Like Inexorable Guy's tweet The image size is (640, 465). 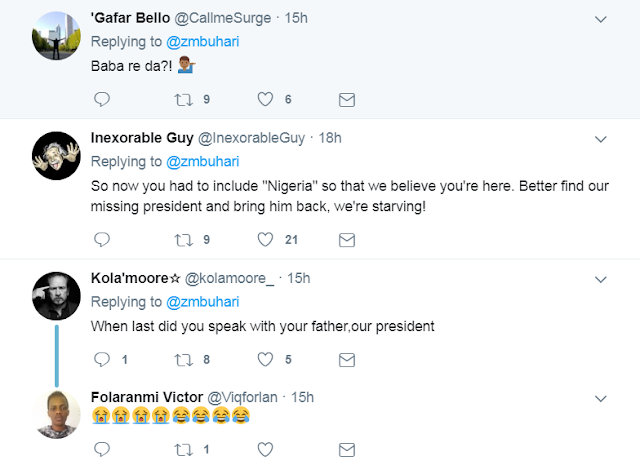point(265,240)
